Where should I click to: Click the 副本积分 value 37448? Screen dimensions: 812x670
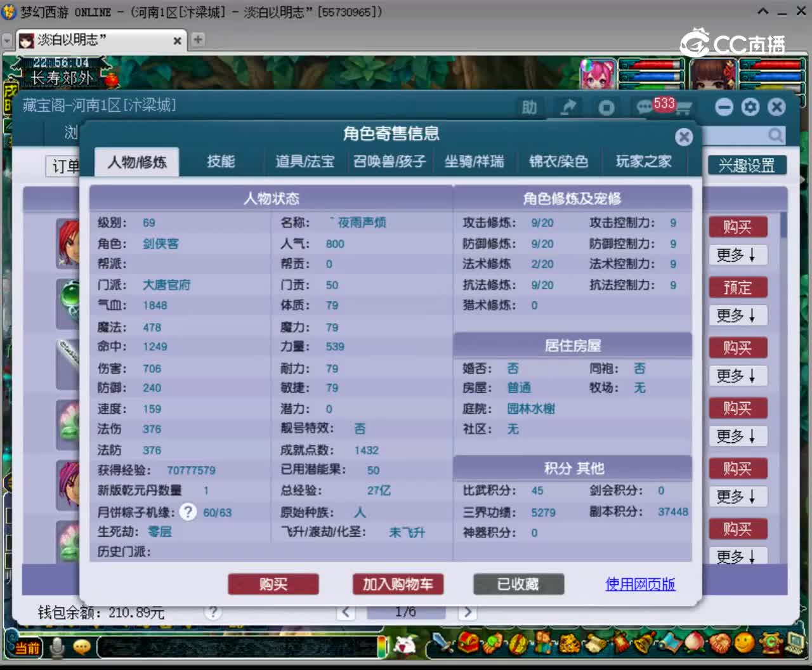coord(672,512)
